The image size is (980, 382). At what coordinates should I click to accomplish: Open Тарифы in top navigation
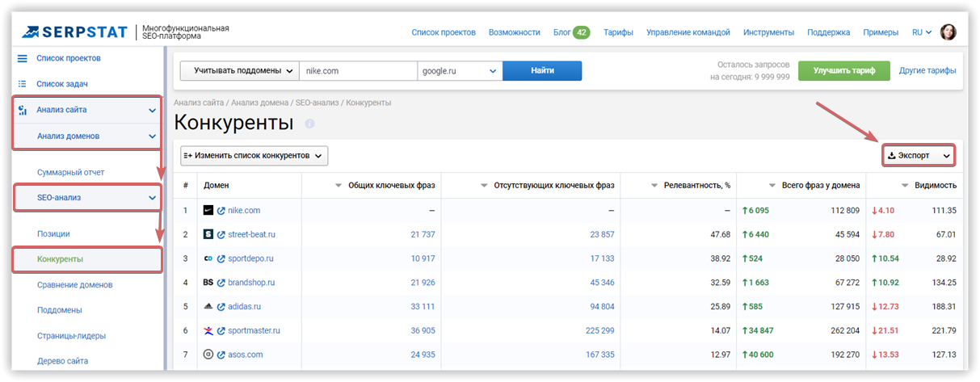pos(618,32)
